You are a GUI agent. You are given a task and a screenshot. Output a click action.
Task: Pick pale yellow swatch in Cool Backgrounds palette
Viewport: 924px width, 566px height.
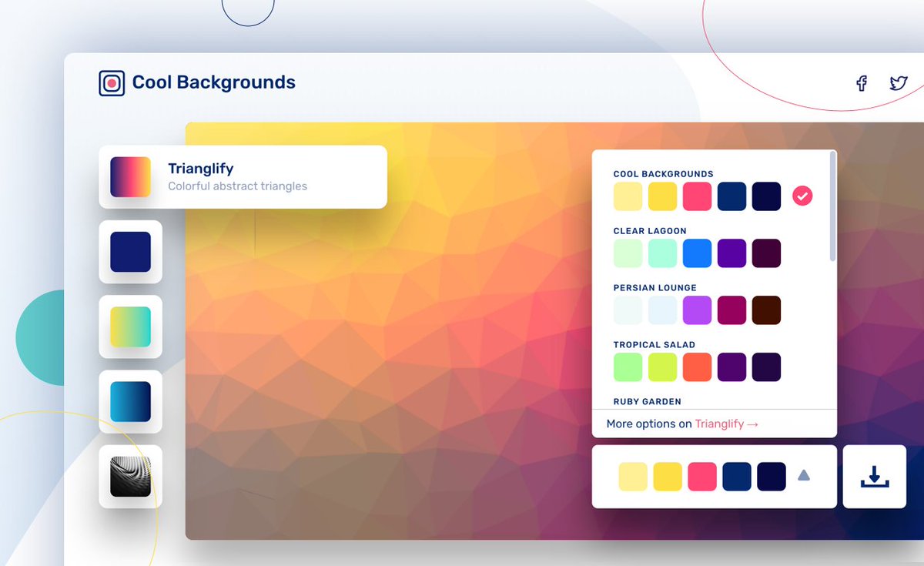coord(628,196)
